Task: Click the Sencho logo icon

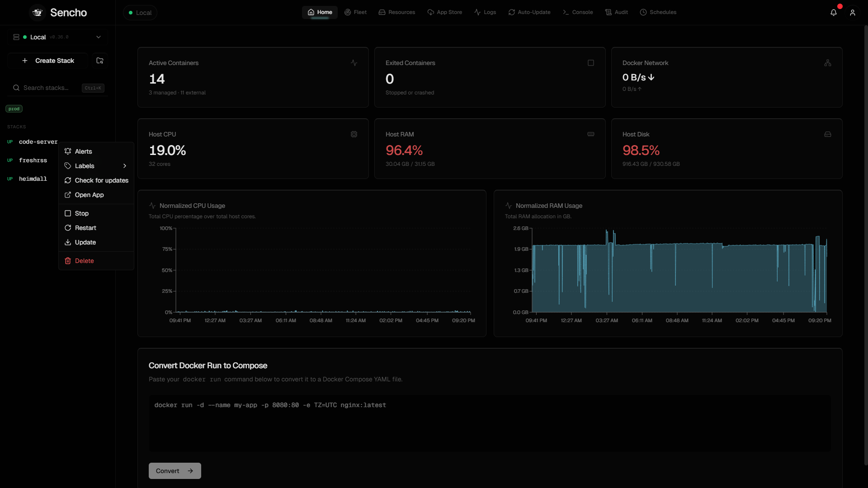Action: [38, 13]
